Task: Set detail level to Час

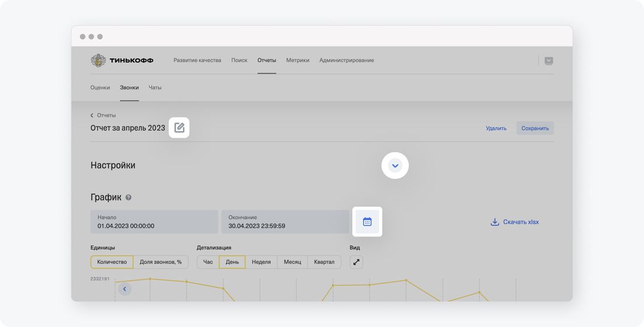Action: [x=208, y=262]
